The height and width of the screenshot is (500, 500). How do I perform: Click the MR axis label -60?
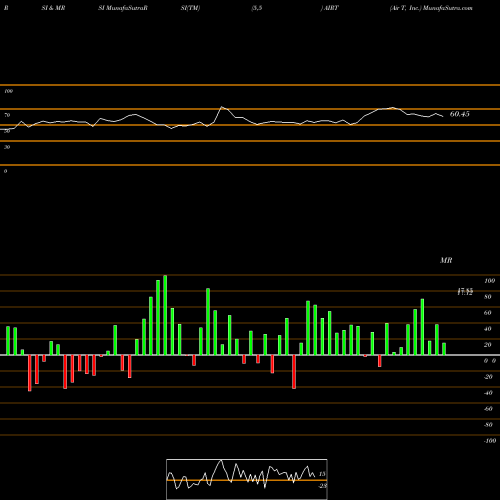[488, 409]
